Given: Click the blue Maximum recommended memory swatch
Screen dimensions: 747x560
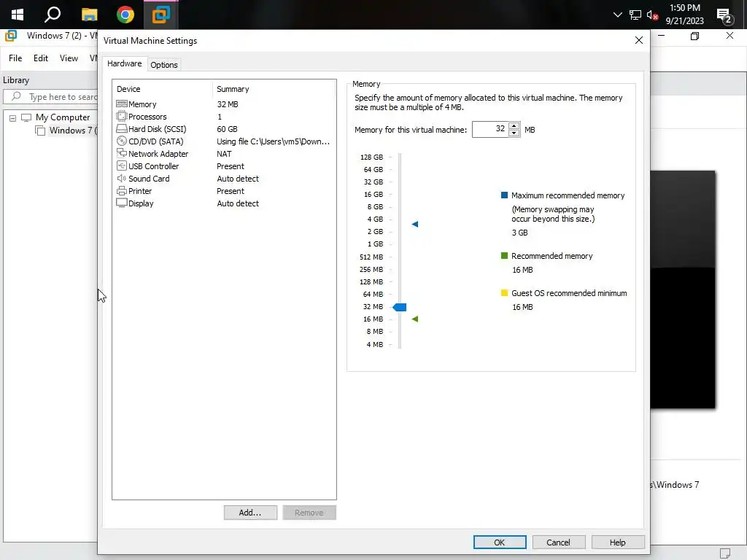Looking at the screenshot, I should click(504, 195).
